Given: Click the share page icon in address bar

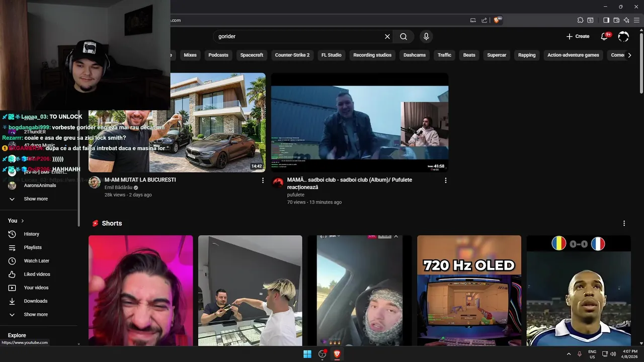Looking at the screenshot, I should pos(484,20).
